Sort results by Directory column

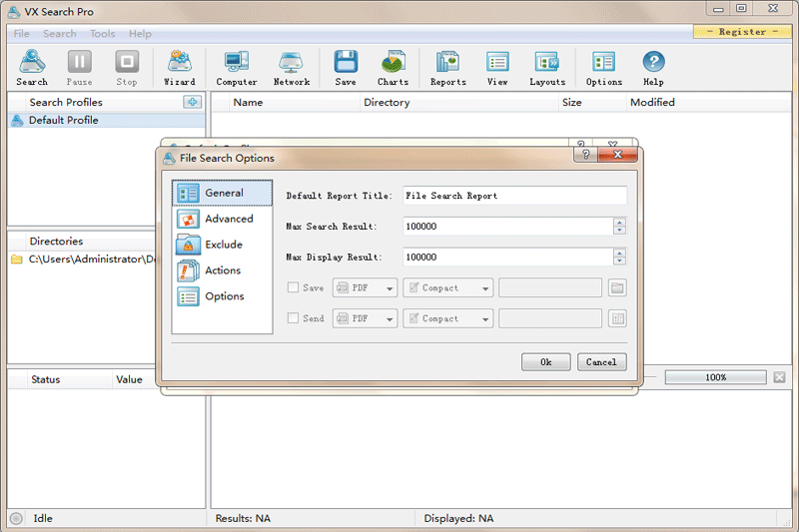tap(459, 103)
